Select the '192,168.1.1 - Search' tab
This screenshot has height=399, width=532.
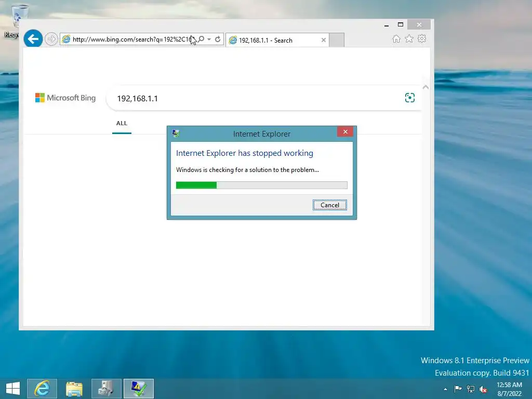coord(277,40)
